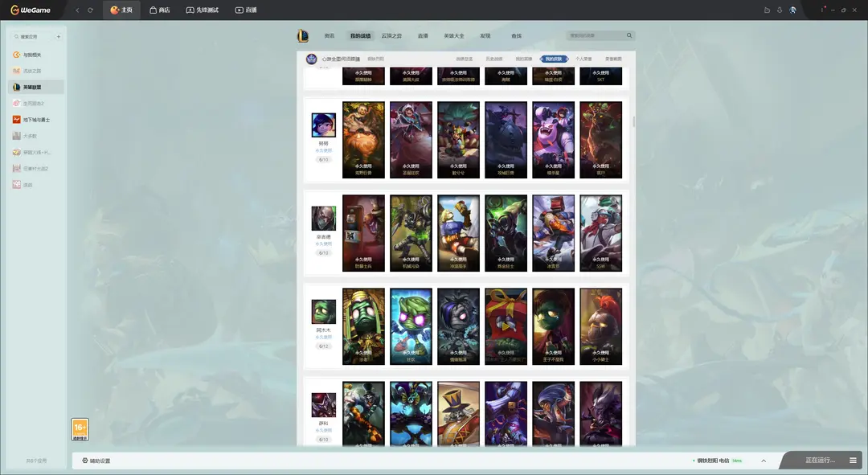The width and height of the screenshot is (868, 475).
Task: Open the folder icon in title bar
Action: pos(767,10)
